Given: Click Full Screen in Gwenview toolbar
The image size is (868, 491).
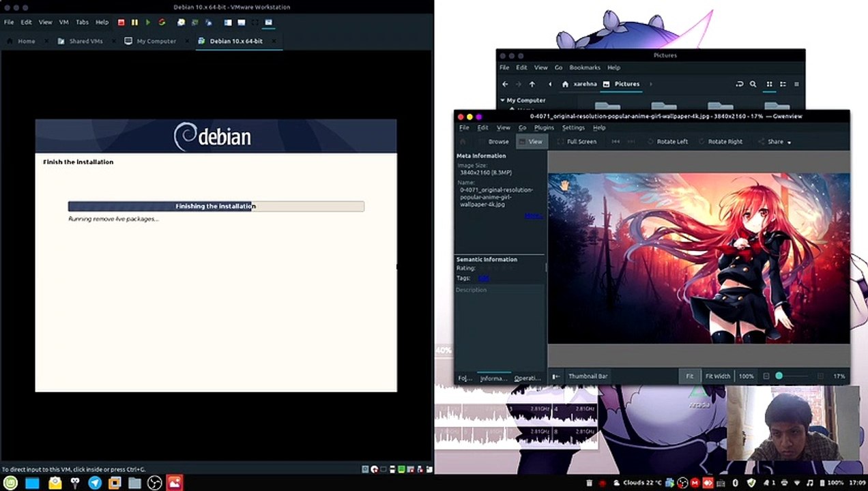Looking at the screenshot, I should pos(576,141).
